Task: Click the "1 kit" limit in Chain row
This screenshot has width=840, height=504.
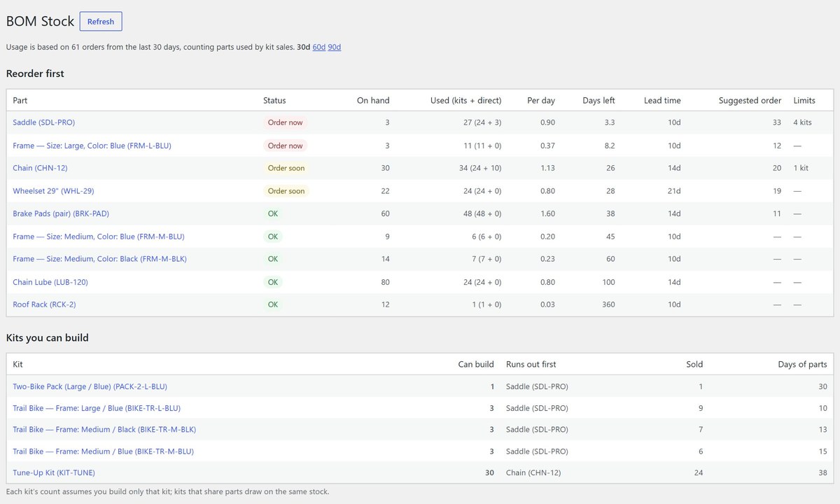Action: tap(801, 168)
